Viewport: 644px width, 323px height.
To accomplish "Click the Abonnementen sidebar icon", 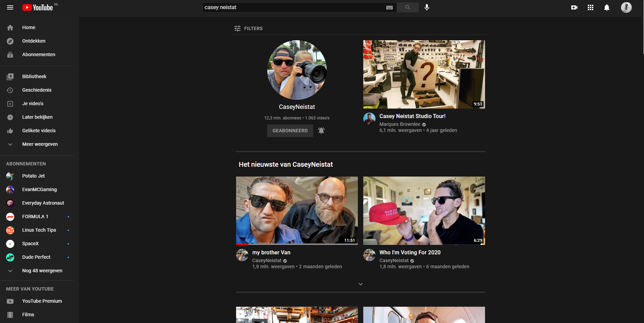I will tap(10, 54).
